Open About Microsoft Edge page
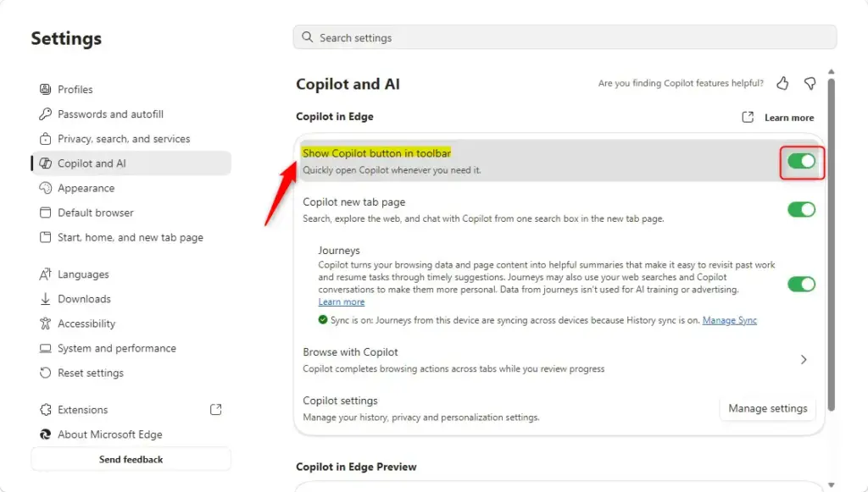868x492 pixels. tap(131, 434)
